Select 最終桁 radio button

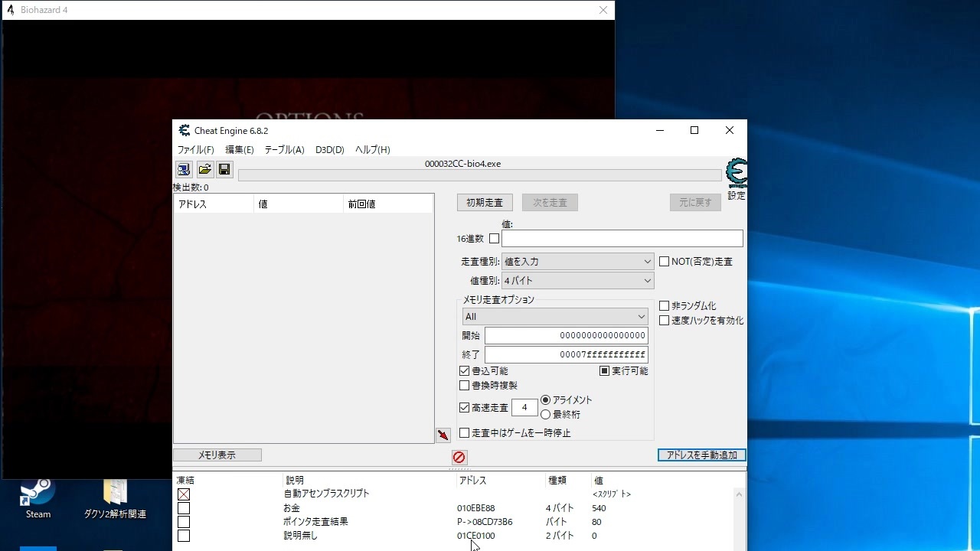click(x=545, y=415)
